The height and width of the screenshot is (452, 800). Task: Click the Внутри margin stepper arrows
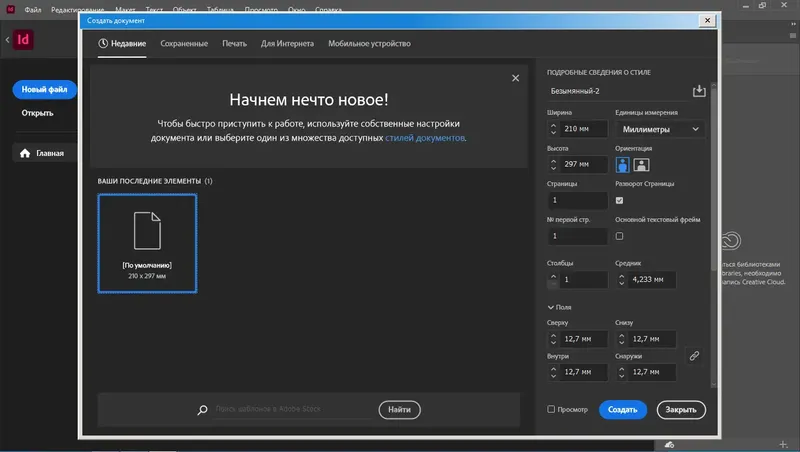click(x=554, y=372)
